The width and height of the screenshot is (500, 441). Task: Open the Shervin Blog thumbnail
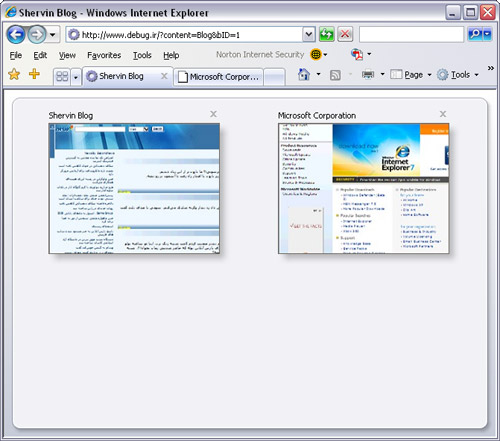coord(134,188)
